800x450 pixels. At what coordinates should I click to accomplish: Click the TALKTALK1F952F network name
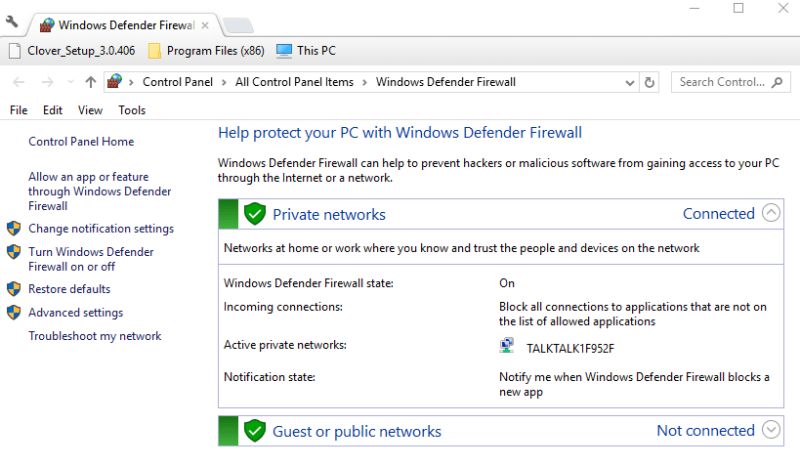570,348
